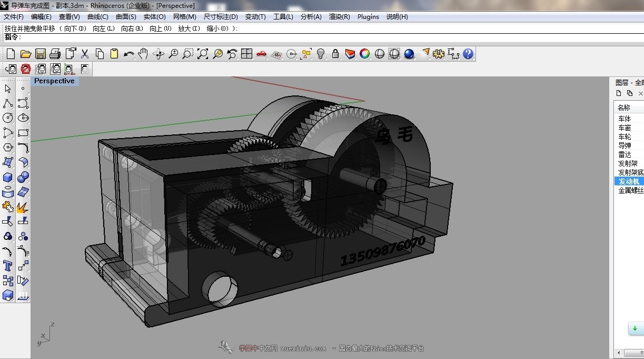The image size is (644, 359).
Task: Click the red car icon in toolbar
Action: pyautogui.click(x=261, y=54)
